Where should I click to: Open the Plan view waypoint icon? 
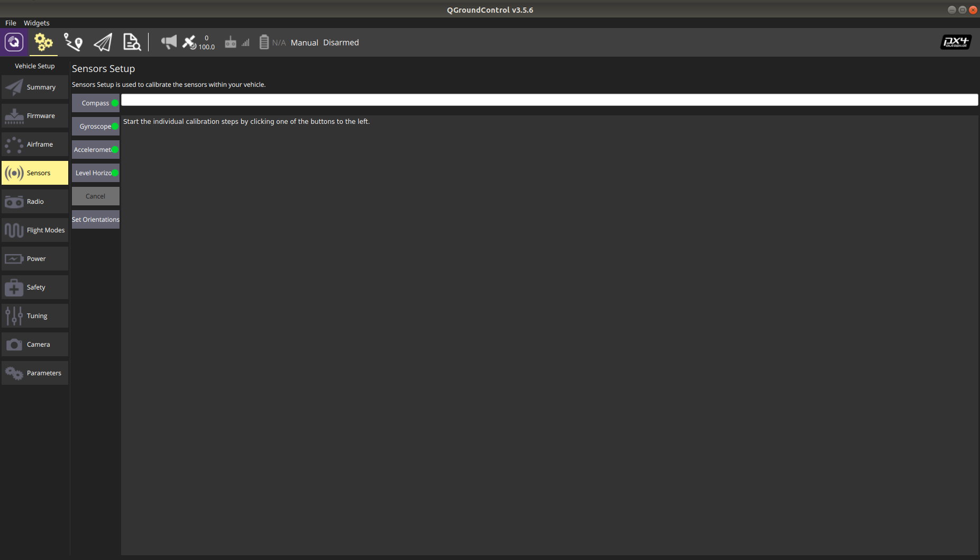pyautogui.click(x=73, y=42)
